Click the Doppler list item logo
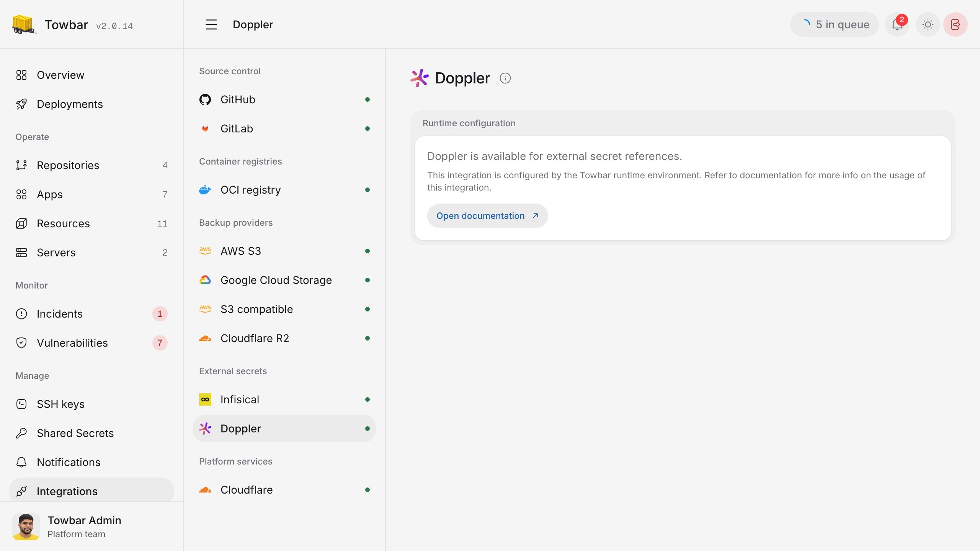The height and width of the screenshot is (551, 980). click(x=205, y=429)
